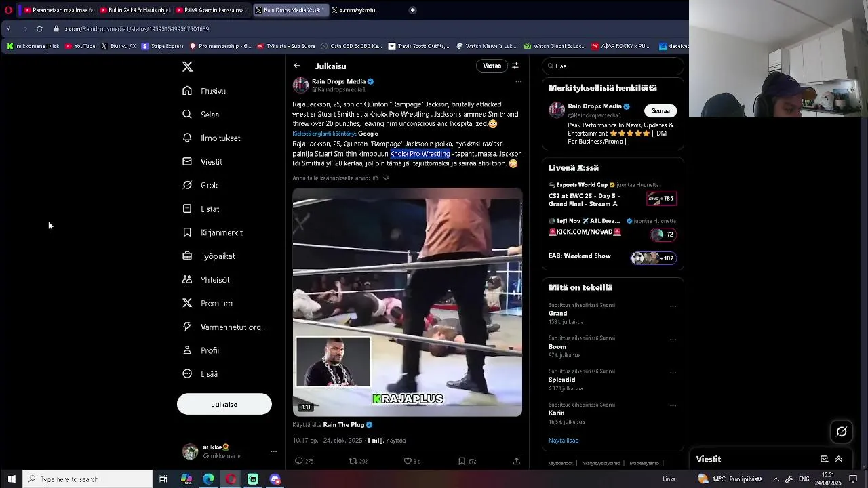Open Windows notification center icon
The height and width of the screenshot is (488, 868).
click(854, 479)
